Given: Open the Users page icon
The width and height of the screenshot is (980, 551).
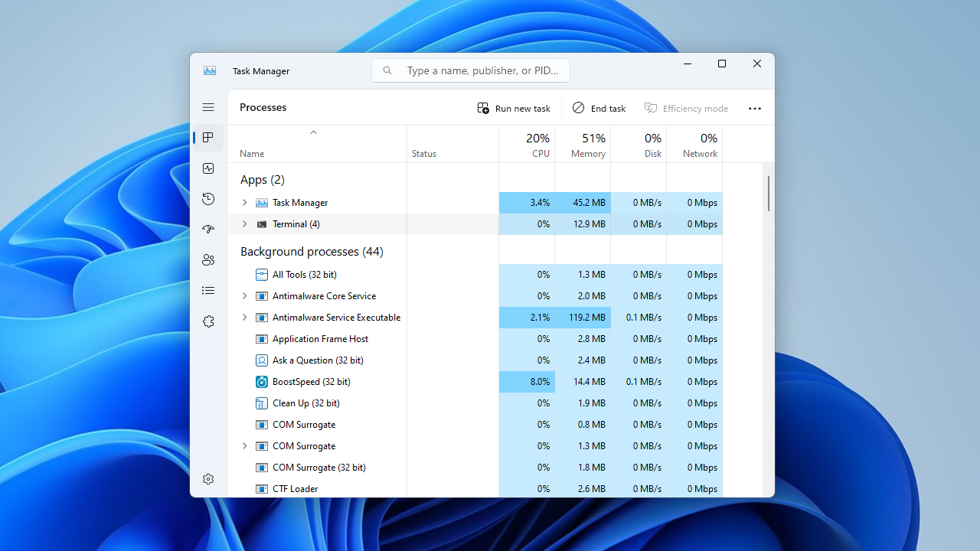Looking at the screenshot, I should (208, 260).
